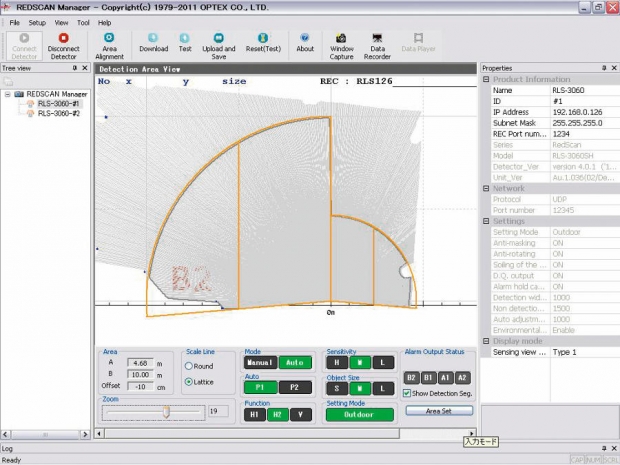Click the A2 alarm output status
Image resolution: width=620 pixels, height=465 pixels.
(462, 378)
